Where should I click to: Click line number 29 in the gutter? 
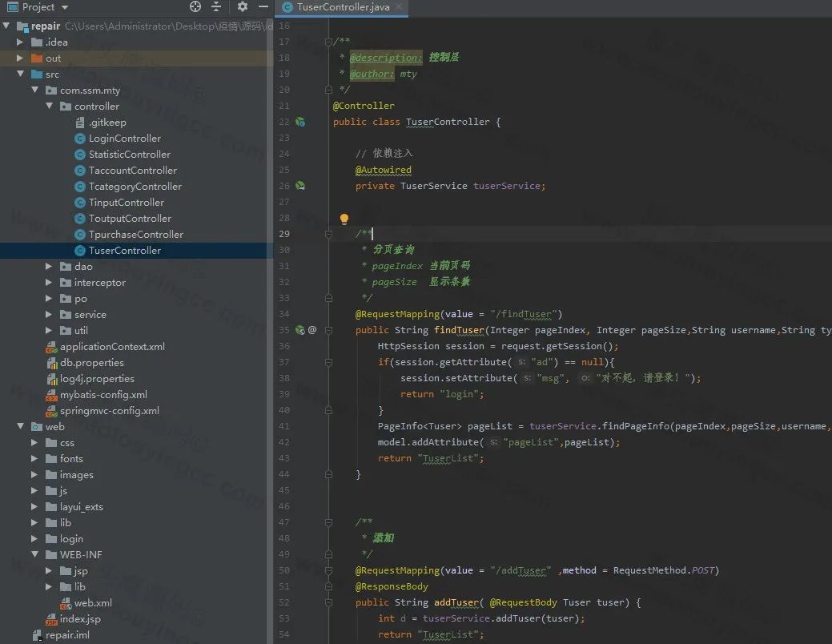coord(284,234)
